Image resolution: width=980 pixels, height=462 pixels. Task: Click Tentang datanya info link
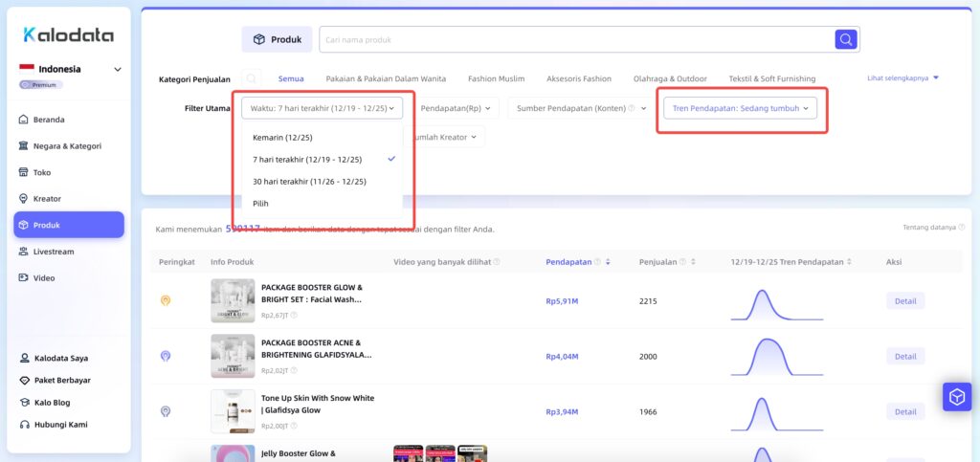[x=933, y=228]
